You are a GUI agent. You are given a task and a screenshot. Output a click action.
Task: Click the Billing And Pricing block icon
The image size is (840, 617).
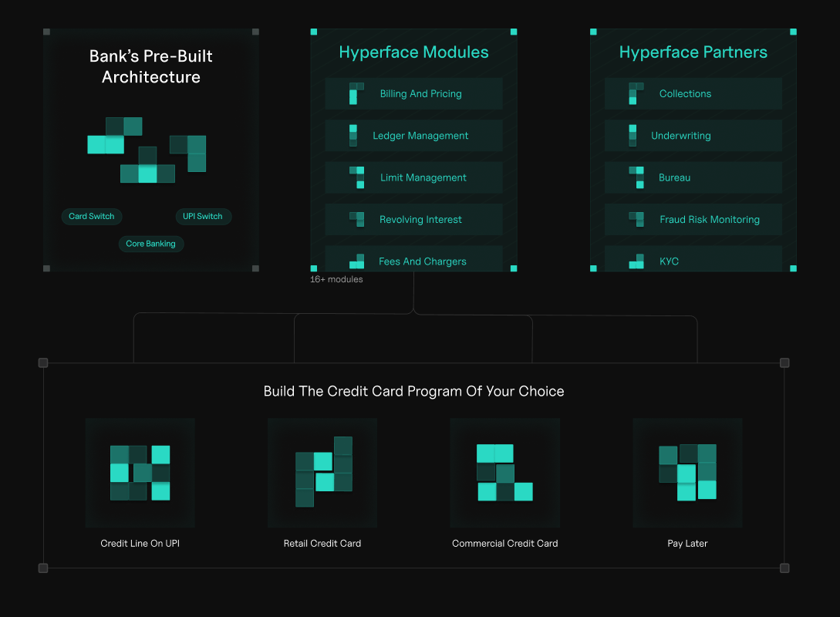356,93
